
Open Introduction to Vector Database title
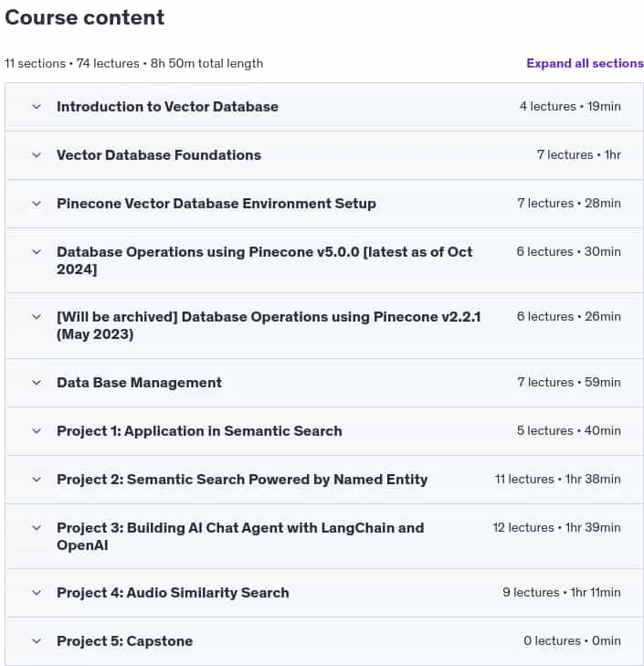167,107
